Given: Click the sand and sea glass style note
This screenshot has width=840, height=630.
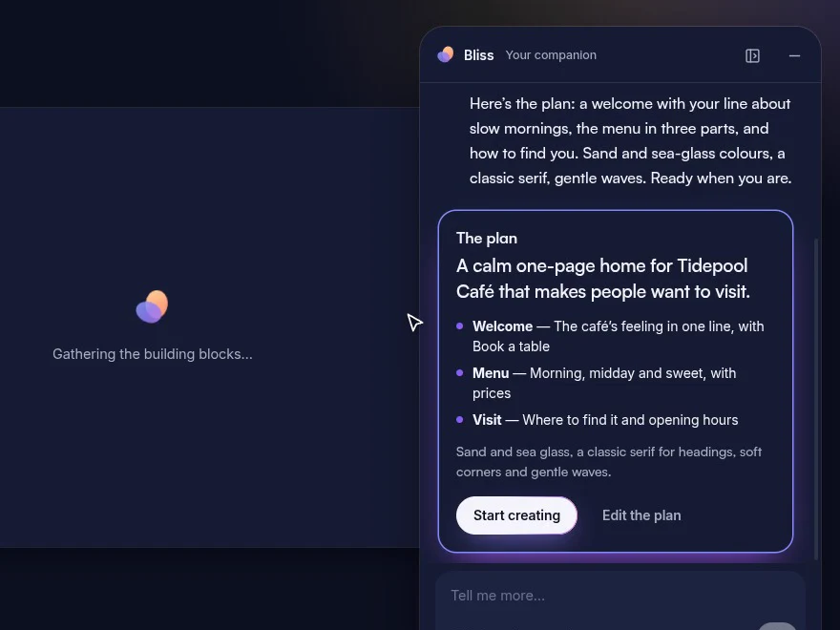Looking at the screenshot, I should pyautogui.click(x=609, y=462).
